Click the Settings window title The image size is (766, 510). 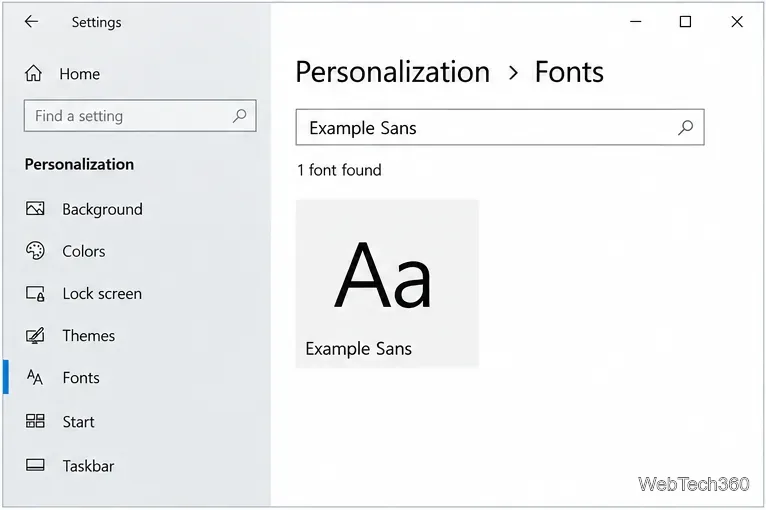tap(96, 22)
